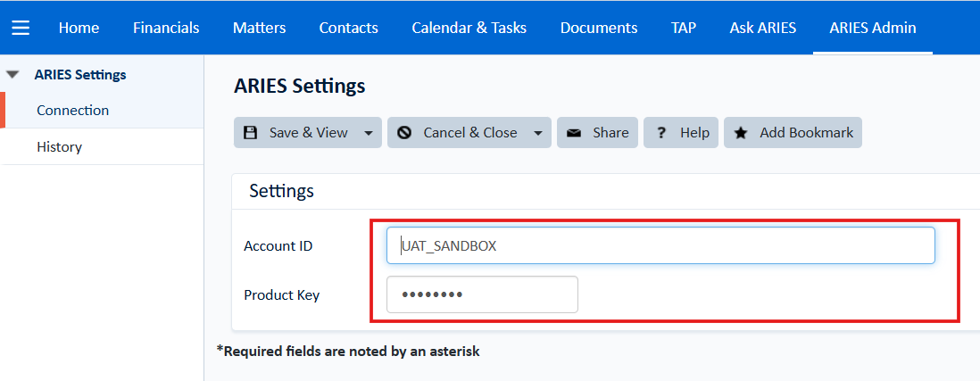The height and width of the screenshot is (381, 980).
Task: Collapse the ARIES Settings tree arrow
Action: (x=12, y=75)
